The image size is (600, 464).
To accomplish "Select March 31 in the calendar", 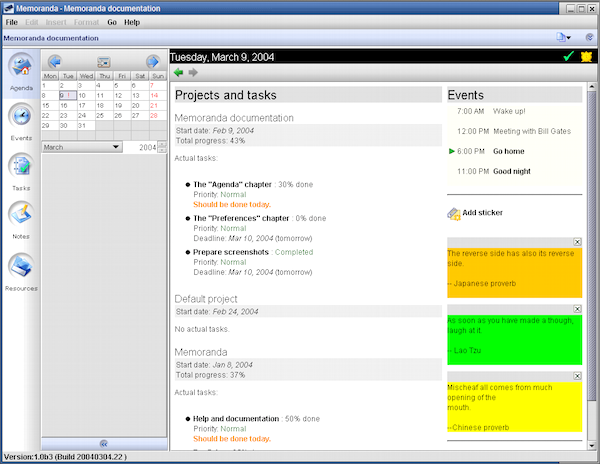I will point(86,125).
